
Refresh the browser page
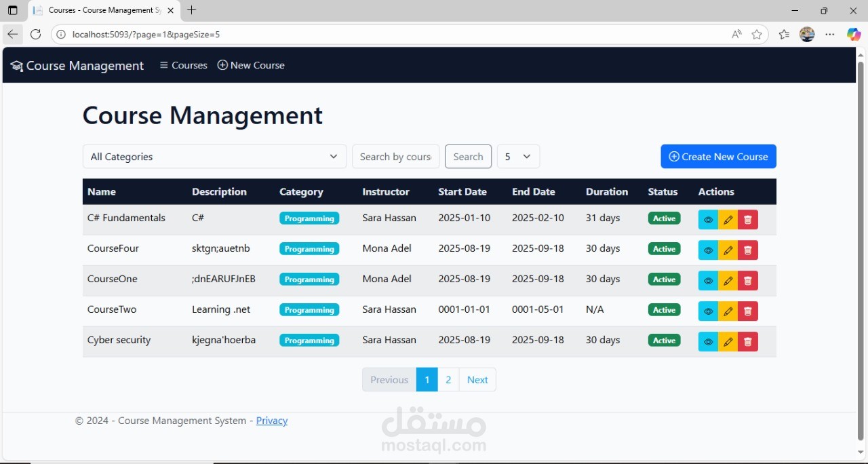(x=36, y=35)
